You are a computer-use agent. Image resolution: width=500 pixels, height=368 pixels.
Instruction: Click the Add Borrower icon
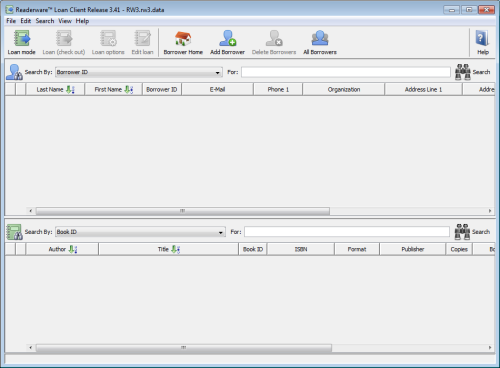coord(228,39)
